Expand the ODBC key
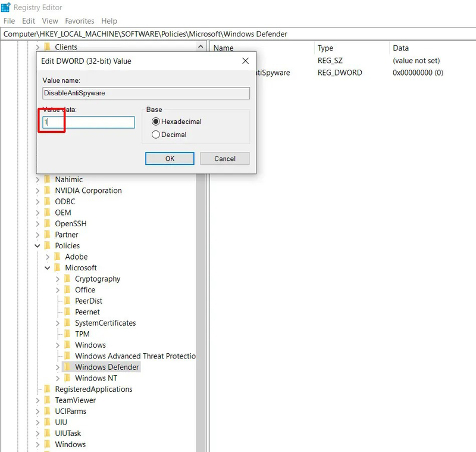 [37, 202]
